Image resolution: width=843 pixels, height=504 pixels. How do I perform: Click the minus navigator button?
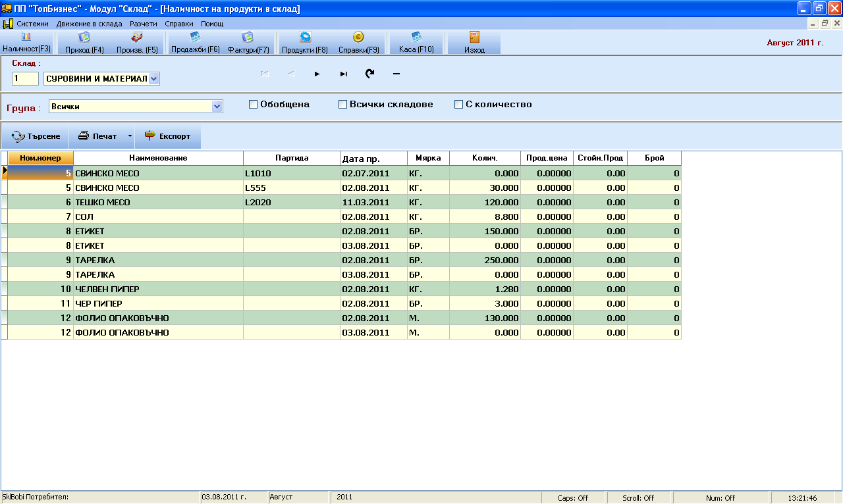[x=396, y=74]
